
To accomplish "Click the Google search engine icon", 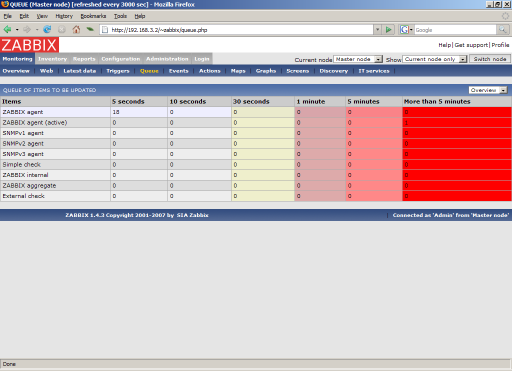I will tap(404, 30).
